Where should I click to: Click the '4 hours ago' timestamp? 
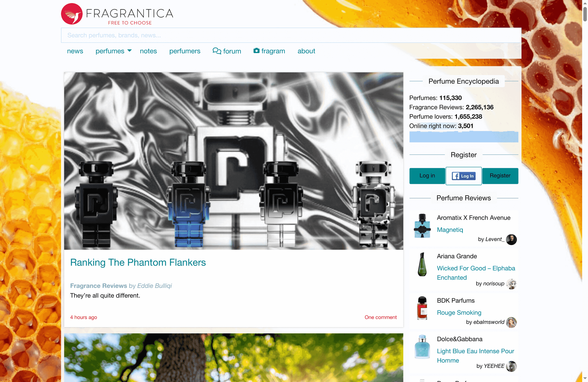point(84,317)
